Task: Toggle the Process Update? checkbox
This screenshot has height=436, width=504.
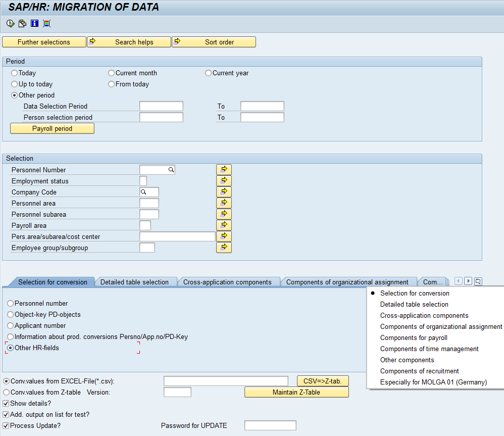Action: (6, 426)
